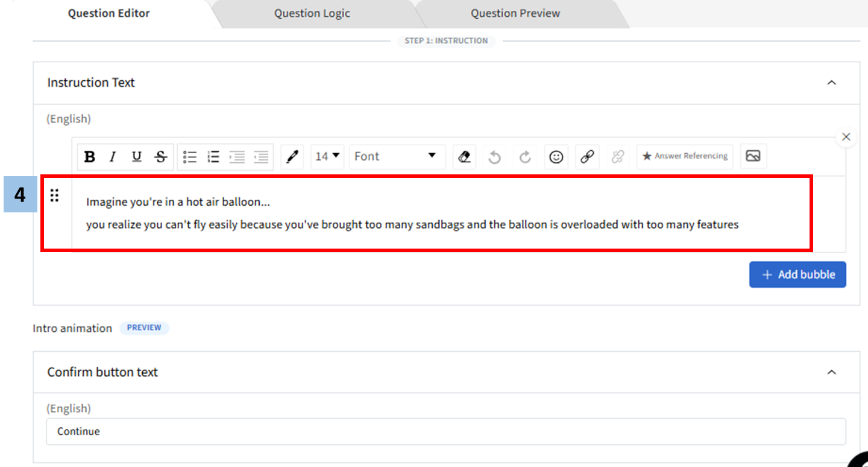868x467 pixels.
Task: Insert a hyperlink
Action: tap(587, 157)
